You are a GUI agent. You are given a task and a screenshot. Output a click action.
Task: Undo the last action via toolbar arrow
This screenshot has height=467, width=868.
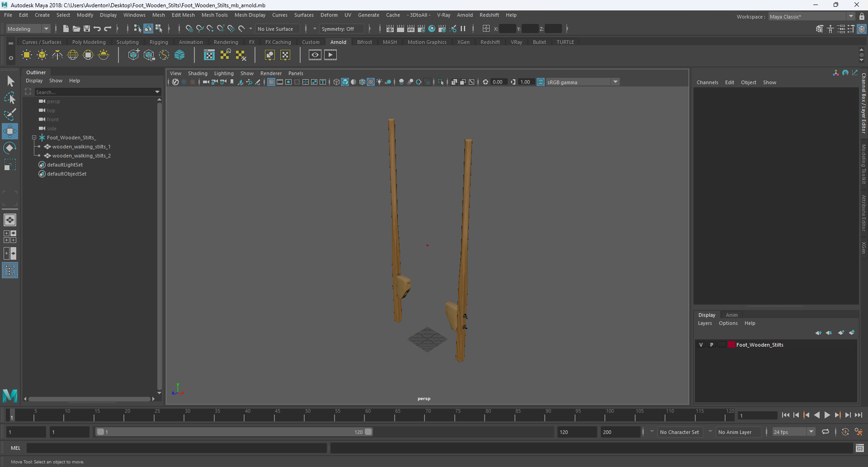(97, 29)
